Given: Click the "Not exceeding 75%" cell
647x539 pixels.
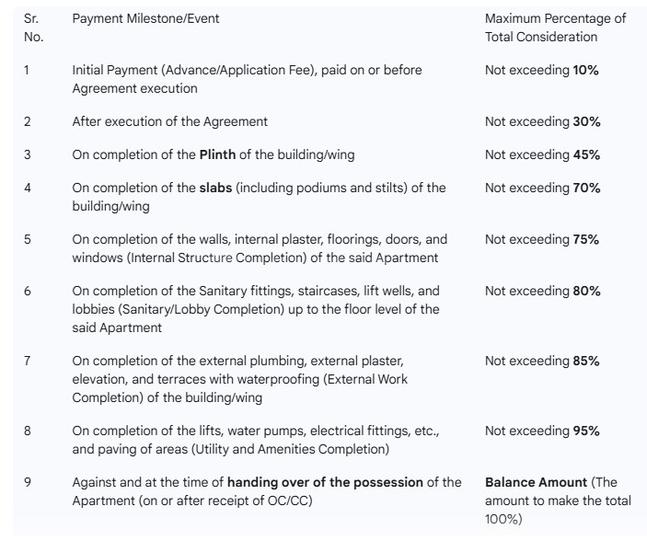Looking at the screenshot, I should click(x=542, y=240).
